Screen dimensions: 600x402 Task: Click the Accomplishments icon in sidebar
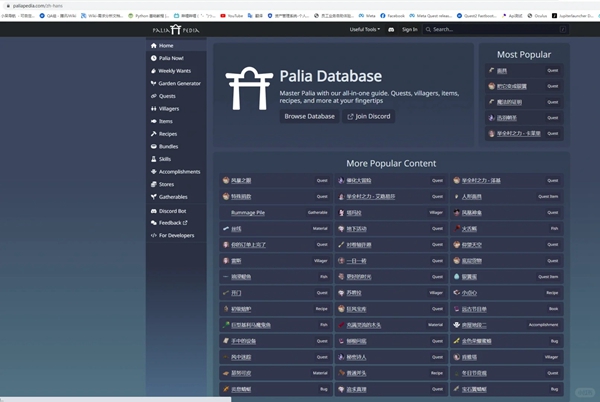point(154,172)
